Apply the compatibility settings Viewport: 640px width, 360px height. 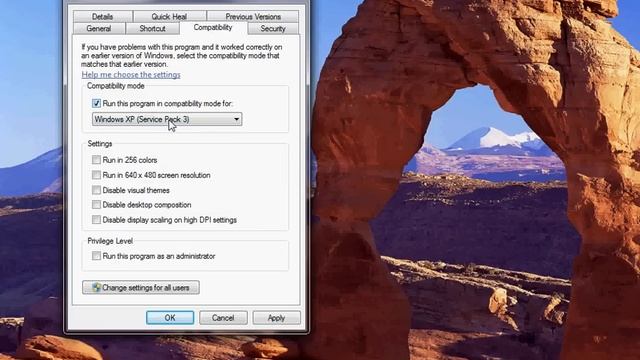pyautogui.click(x=276, y=318)
